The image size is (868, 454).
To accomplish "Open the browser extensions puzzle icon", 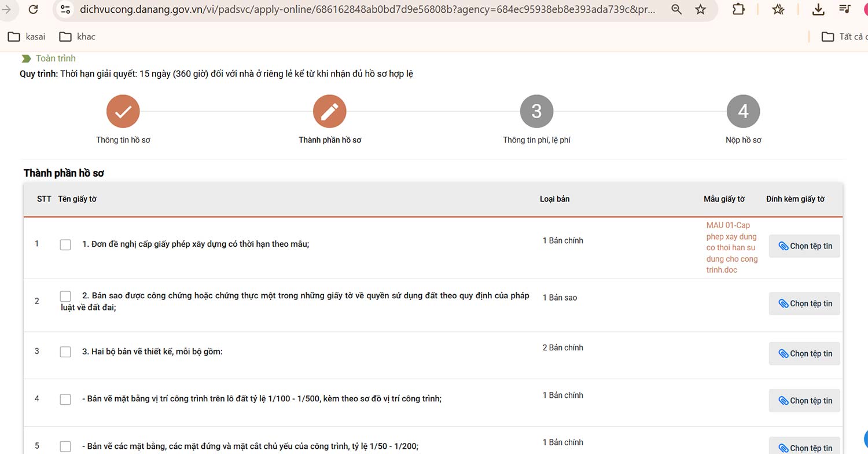I will tap(738, 9).
